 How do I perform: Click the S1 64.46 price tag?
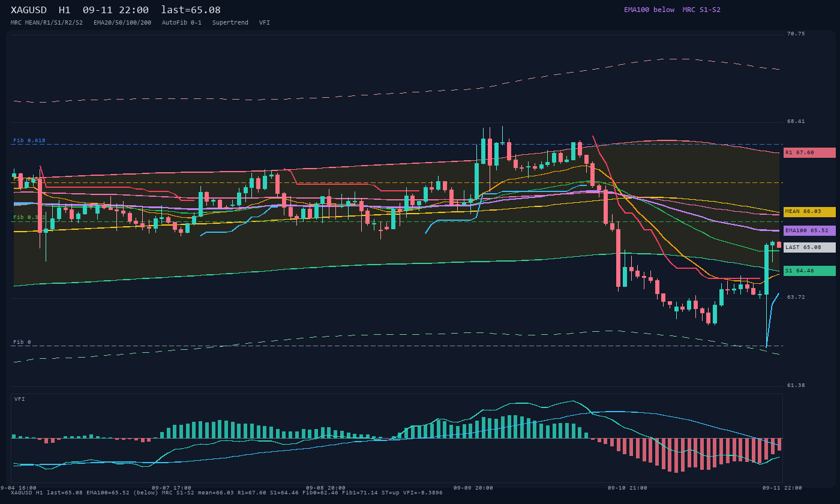point(809,271)
